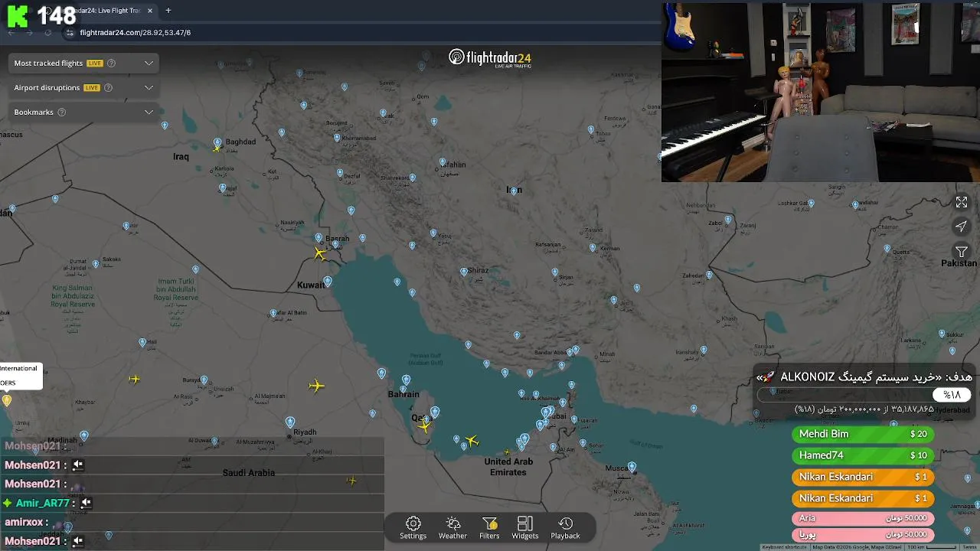Open help icon beside Bookmarks
Image resolution: width=980 pixels, height=551 pixels.
62,112
